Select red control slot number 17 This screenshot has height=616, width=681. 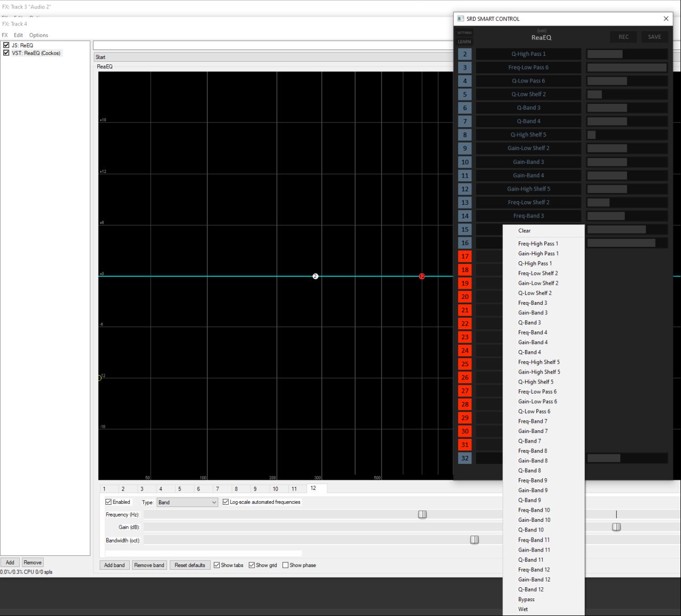pyautogui.click(x=465, y=256)
